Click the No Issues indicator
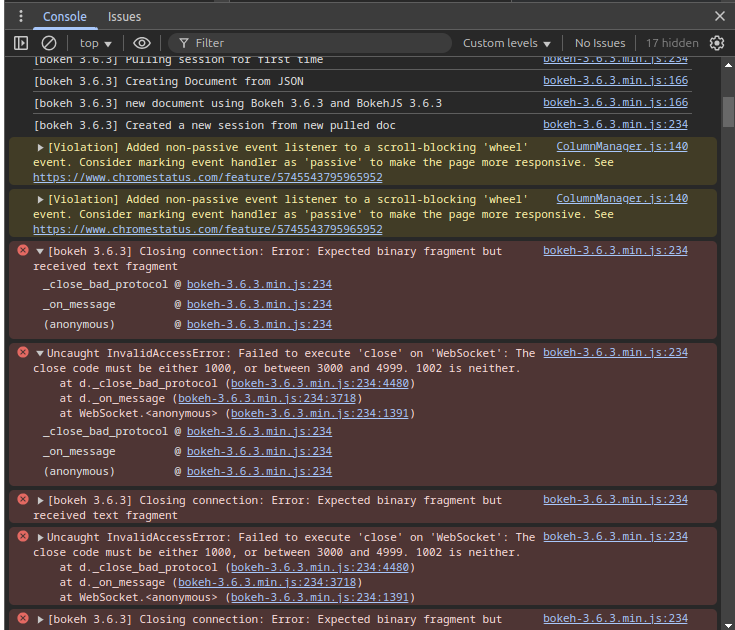This screenshot has height=630, width=735. click(x=600, y=43)
